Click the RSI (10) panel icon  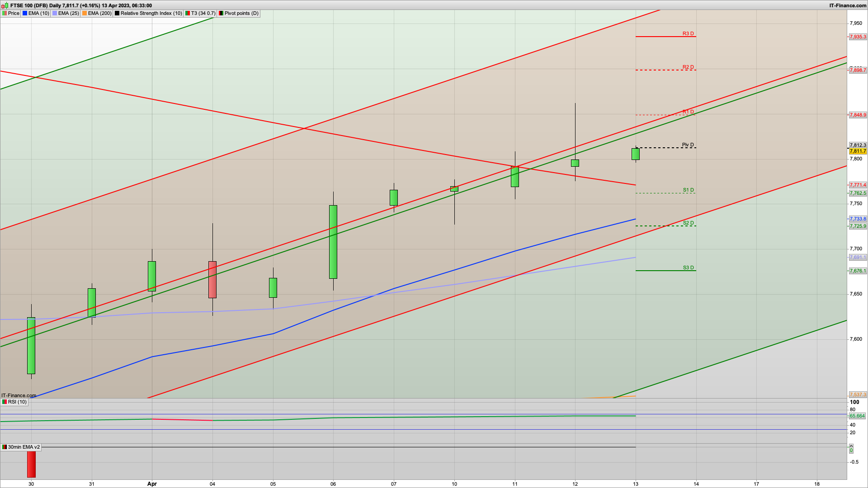pyautogui.click(x=5, y=402)
